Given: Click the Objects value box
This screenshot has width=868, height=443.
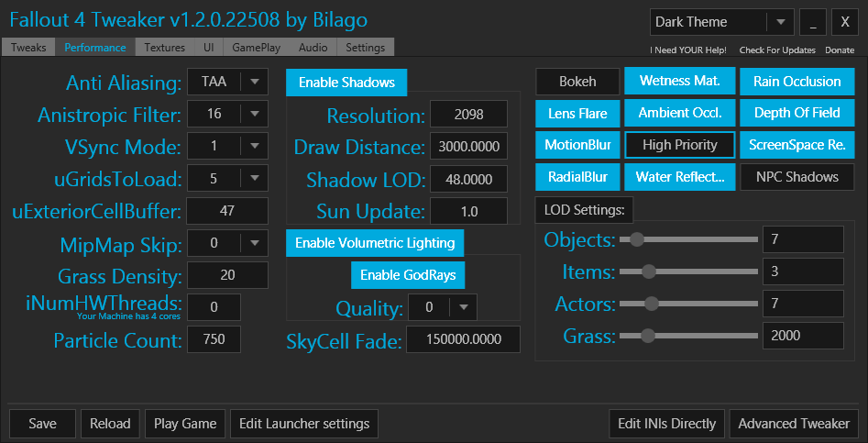Looking at the screenshot, I should [803, 239].
